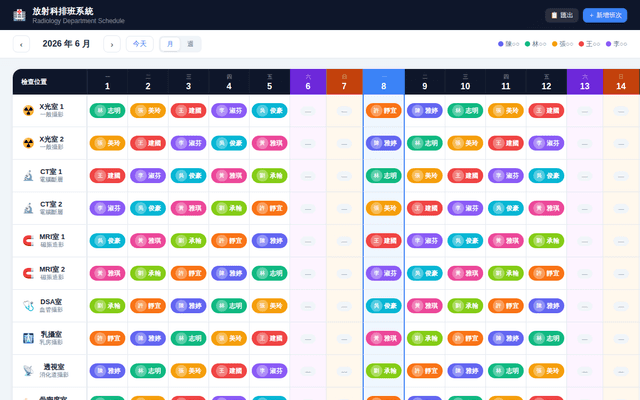Click the CT室 1 scanner icon
The image size is (640, 400).
click(28, 176)
